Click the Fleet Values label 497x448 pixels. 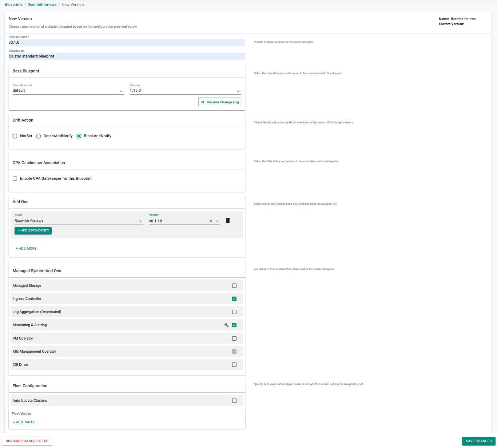[x=21, y=414]
